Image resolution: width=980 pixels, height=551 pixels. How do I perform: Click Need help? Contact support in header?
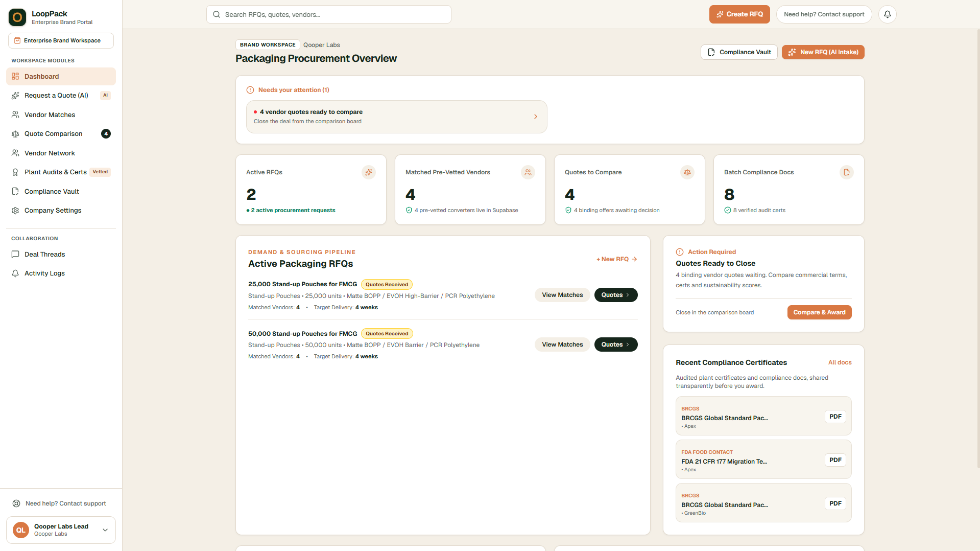pyautogui.click(x=824, y=14)
